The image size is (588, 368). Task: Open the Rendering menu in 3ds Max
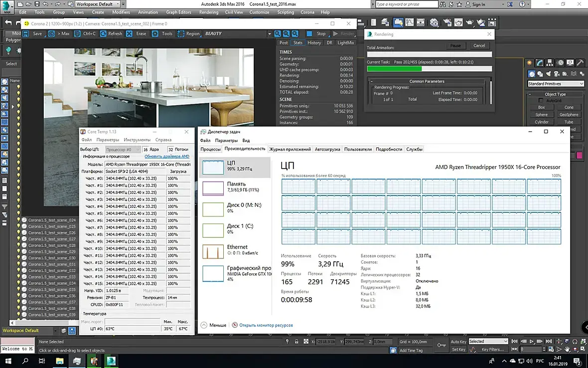pos(208,12)
